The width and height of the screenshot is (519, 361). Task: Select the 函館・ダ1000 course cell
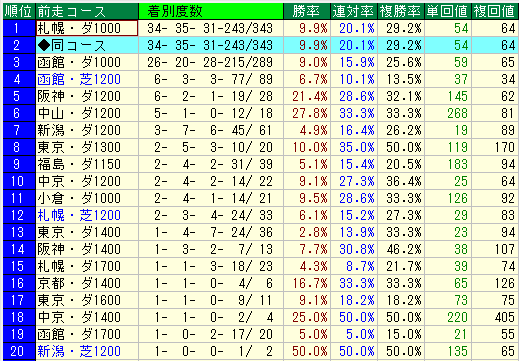click(87, 62)
